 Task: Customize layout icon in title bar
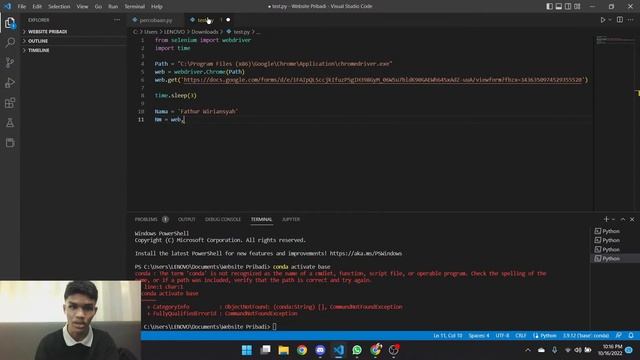[x=577, y=6]
